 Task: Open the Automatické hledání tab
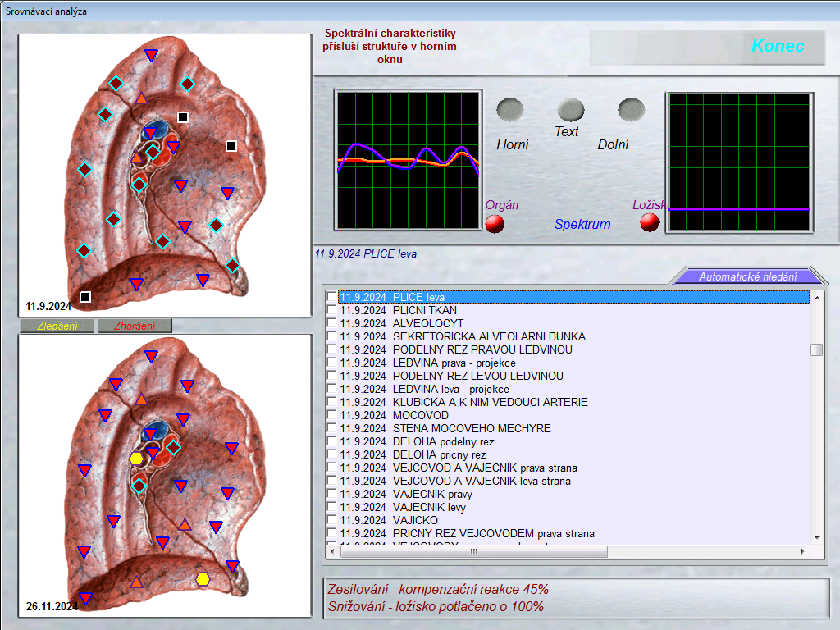[746, 276]
